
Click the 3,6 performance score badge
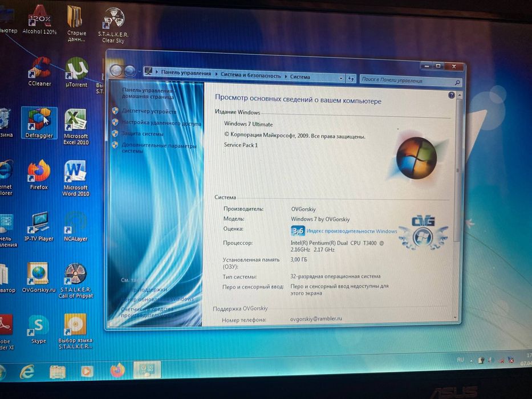pyautogui.click(x=298, y=231)
